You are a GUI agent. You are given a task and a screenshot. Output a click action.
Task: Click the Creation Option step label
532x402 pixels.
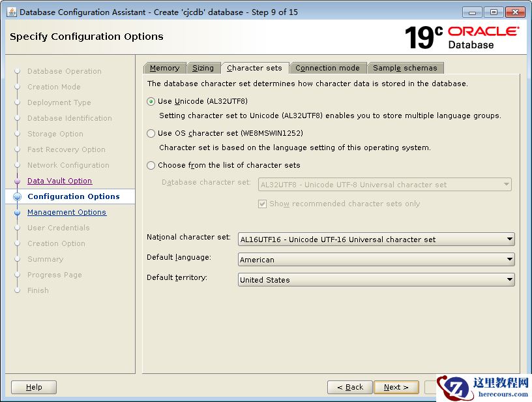point(56,243)
